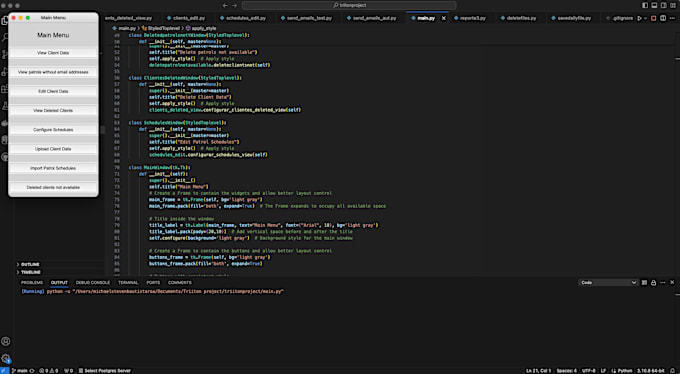Click the remote window indicator in status bar

pyautogui.click(x=4, y=371)
